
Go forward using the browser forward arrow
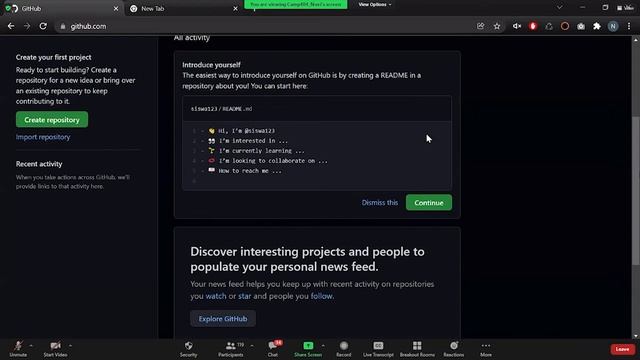click(27, 26)
